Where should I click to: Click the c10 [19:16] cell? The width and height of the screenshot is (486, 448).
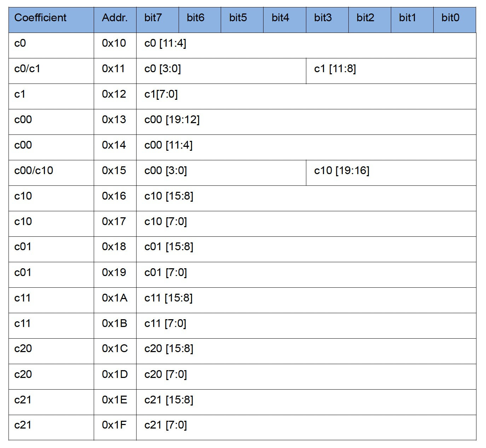391,173
